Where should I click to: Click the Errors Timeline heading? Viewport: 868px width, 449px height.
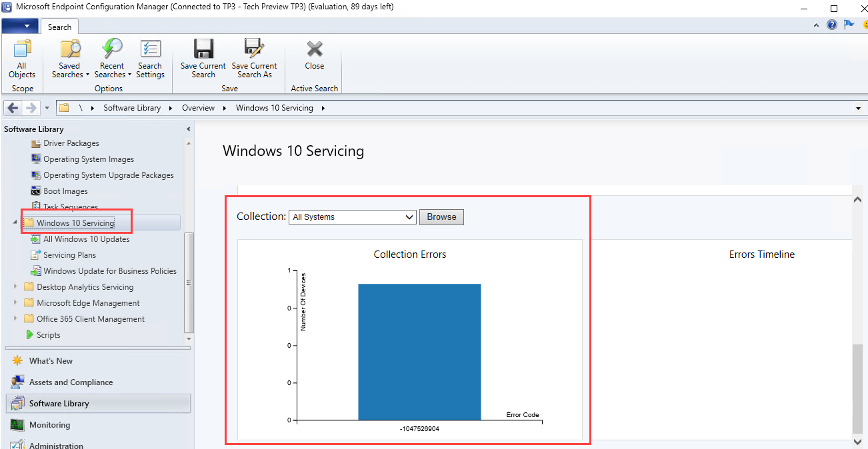[x=762, y=254]
